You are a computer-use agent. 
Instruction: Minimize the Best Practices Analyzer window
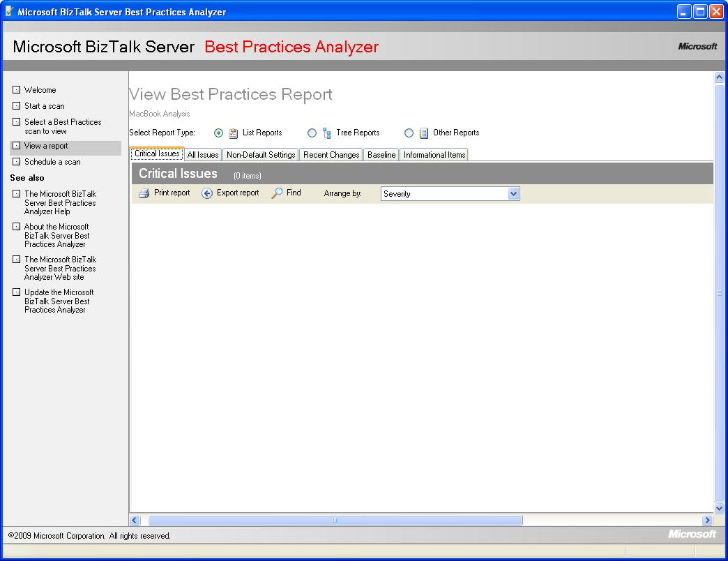click(684, 12)
